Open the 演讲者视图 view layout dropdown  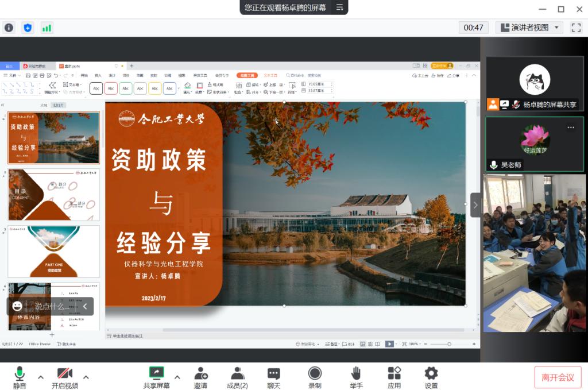(529, 28)
